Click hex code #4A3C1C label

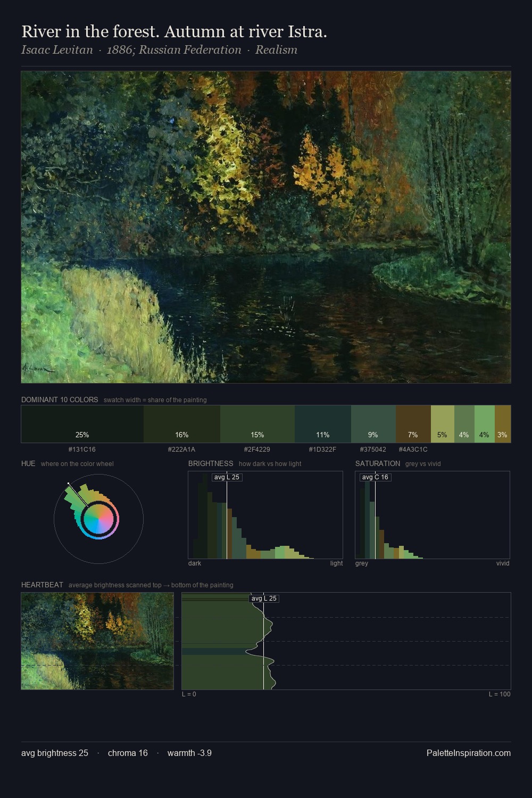point(413,449)
